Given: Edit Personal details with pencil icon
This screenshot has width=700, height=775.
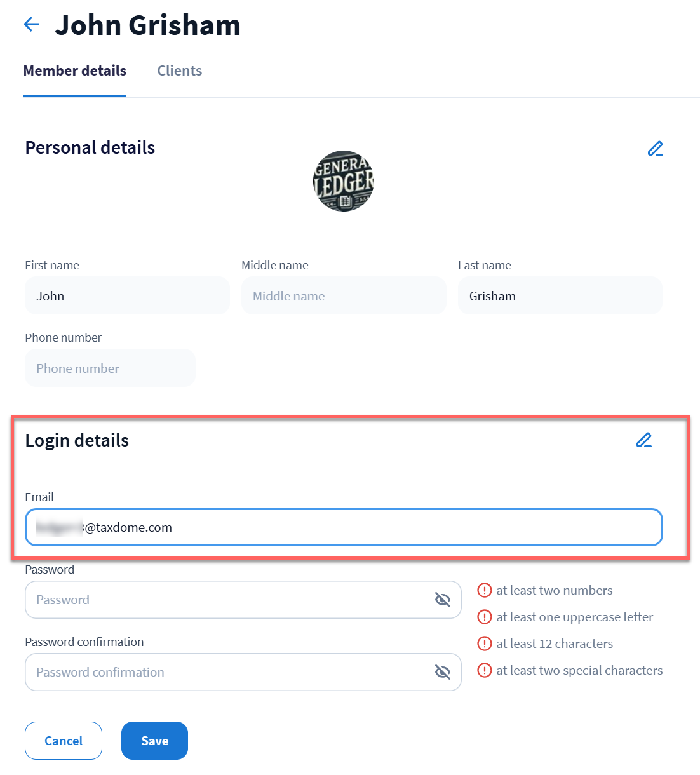Looking at the screenshot, I should (x=655, y=149).
